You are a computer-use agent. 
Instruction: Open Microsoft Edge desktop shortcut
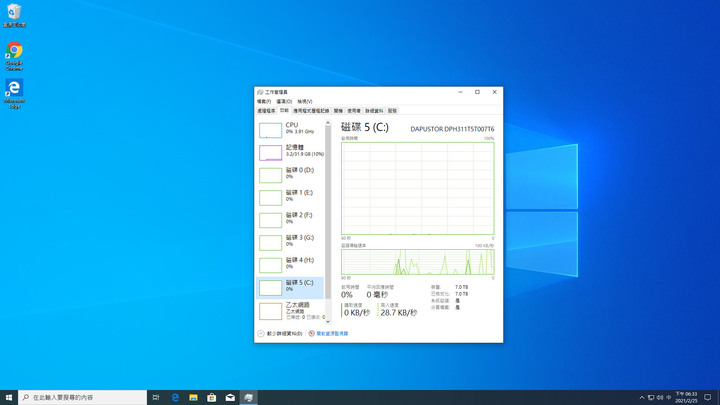click(14, 94)
